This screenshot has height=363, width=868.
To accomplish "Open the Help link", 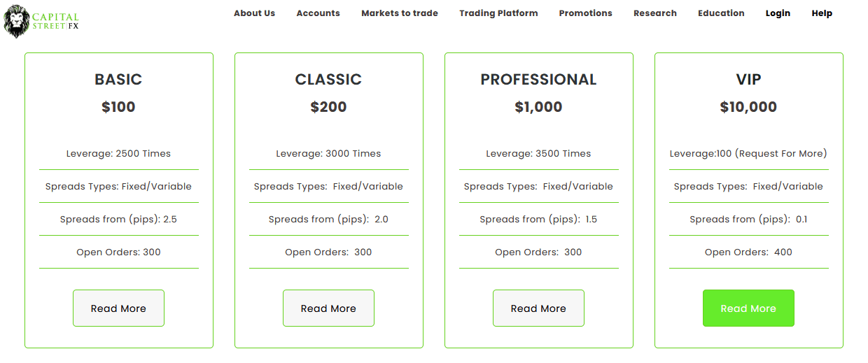I will click(822, 13).
